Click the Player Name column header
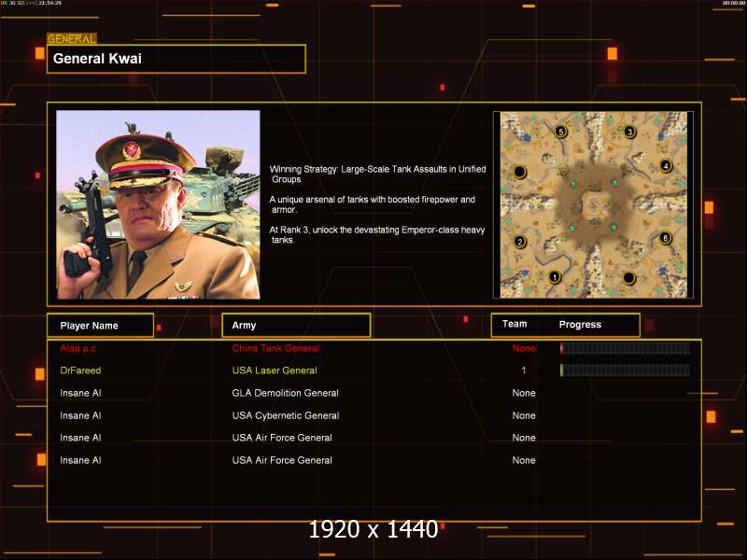This screenshot has width=747, height=560. [101, 326]
